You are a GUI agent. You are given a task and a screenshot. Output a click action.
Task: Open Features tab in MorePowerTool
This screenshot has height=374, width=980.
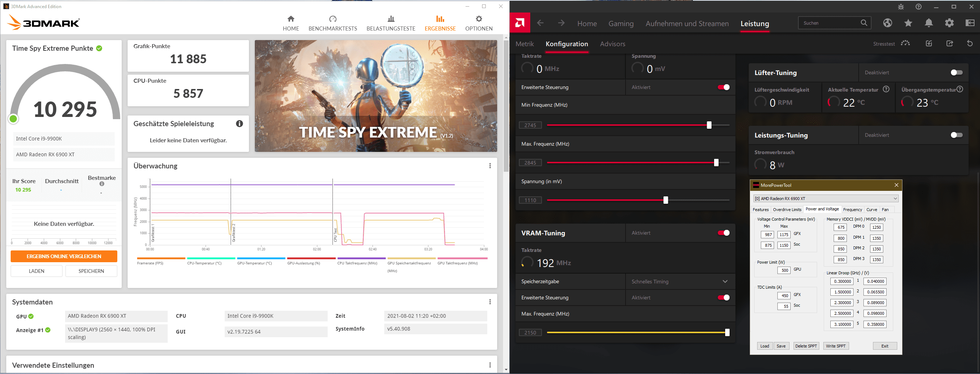pyautogui.click(x=760, y=210)
